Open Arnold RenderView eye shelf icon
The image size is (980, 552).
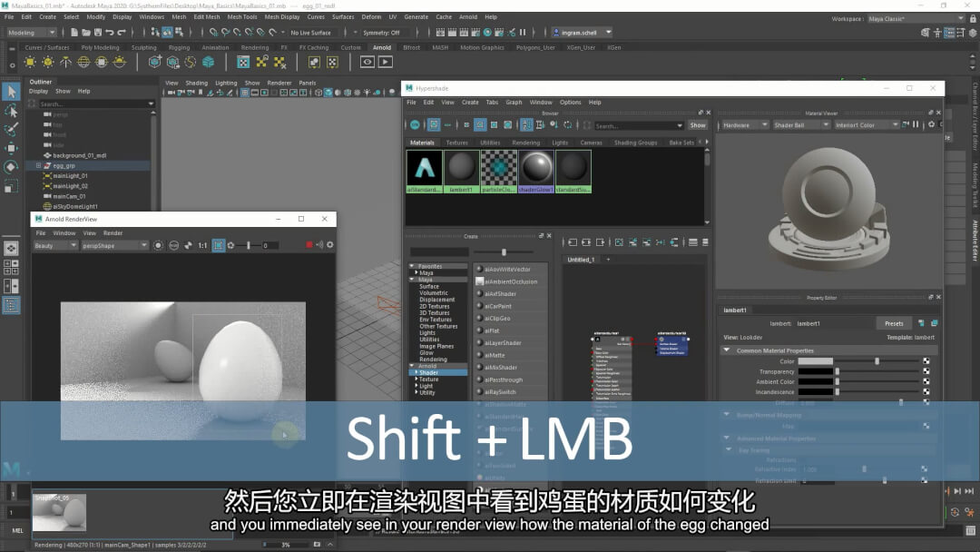[x=367, y=62]
